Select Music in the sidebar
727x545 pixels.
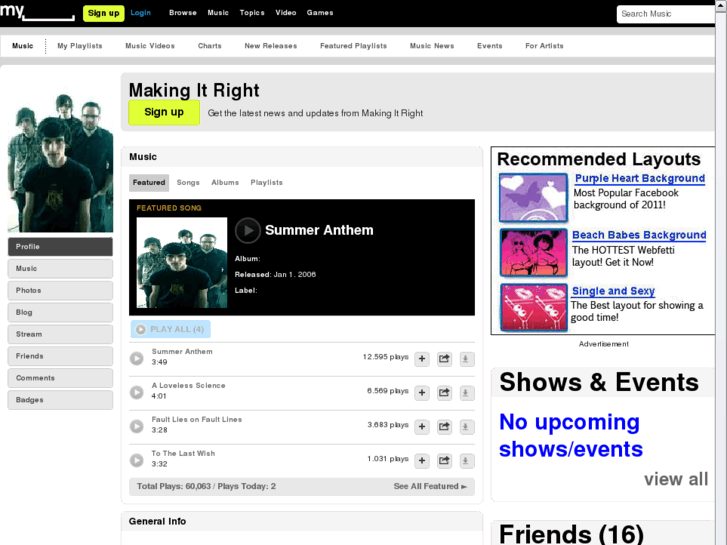(x=60, y=269)
